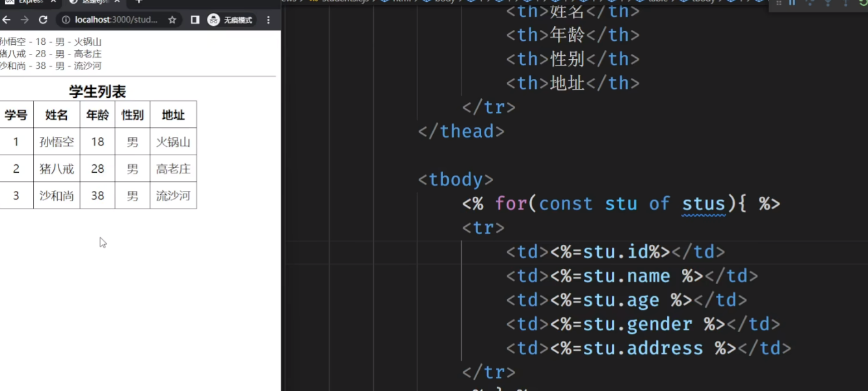The height and width of the screenshot is (391, 868).
Task: Click the 学号 column header
Action: pos(16,115)
